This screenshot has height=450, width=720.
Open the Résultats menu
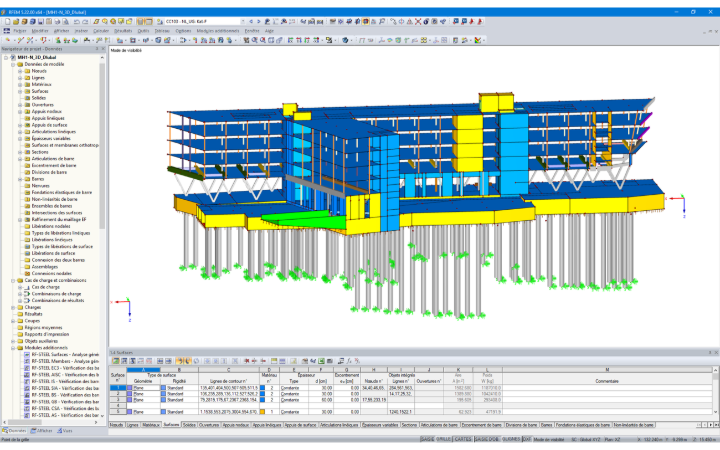[x=123, y=31]
